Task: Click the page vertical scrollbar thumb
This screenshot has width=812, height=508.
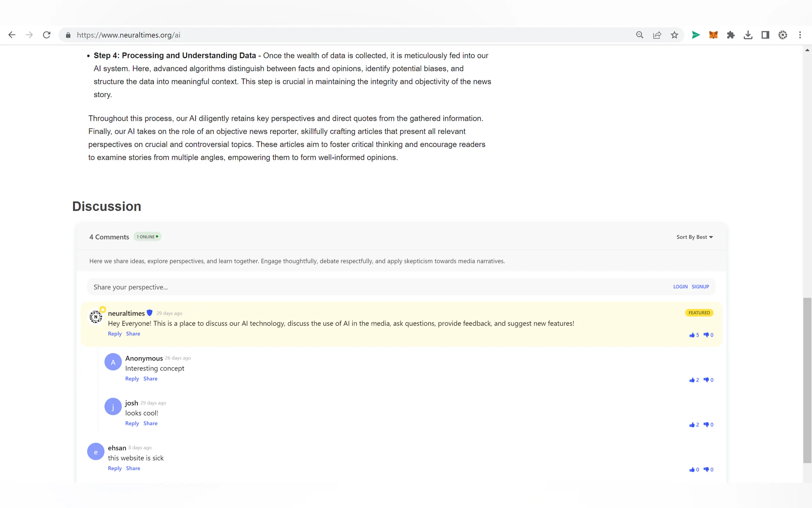Action: (x=807, y=380)
